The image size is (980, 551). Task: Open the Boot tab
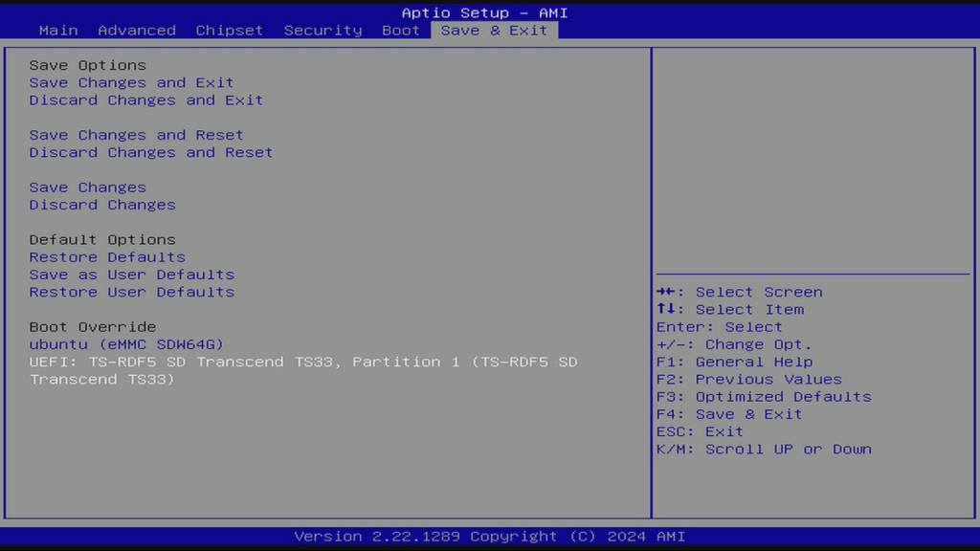tap(401, 30)
